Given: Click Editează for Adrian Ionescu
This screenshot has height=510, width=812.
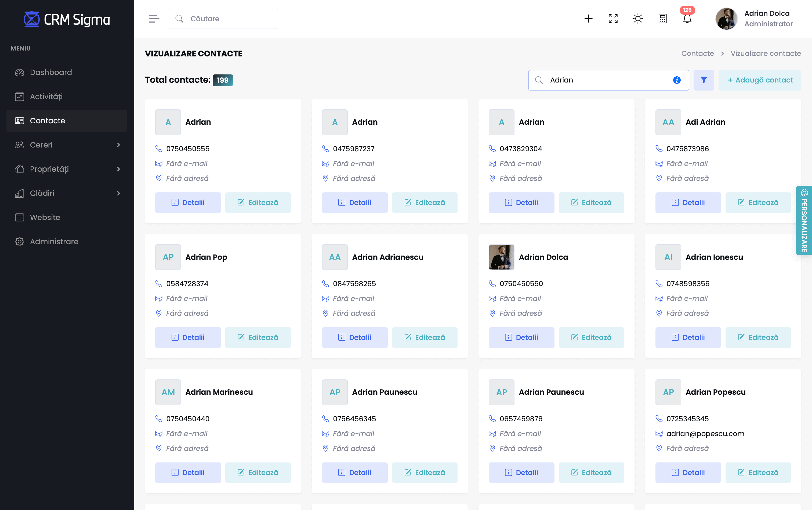Looking at the screenshot, I should (x=758, y=337).
